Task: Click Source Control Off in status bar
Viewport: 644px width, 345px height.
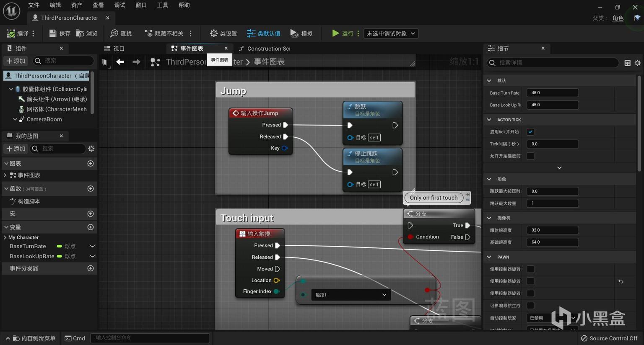Action: (x=609, y=338)
